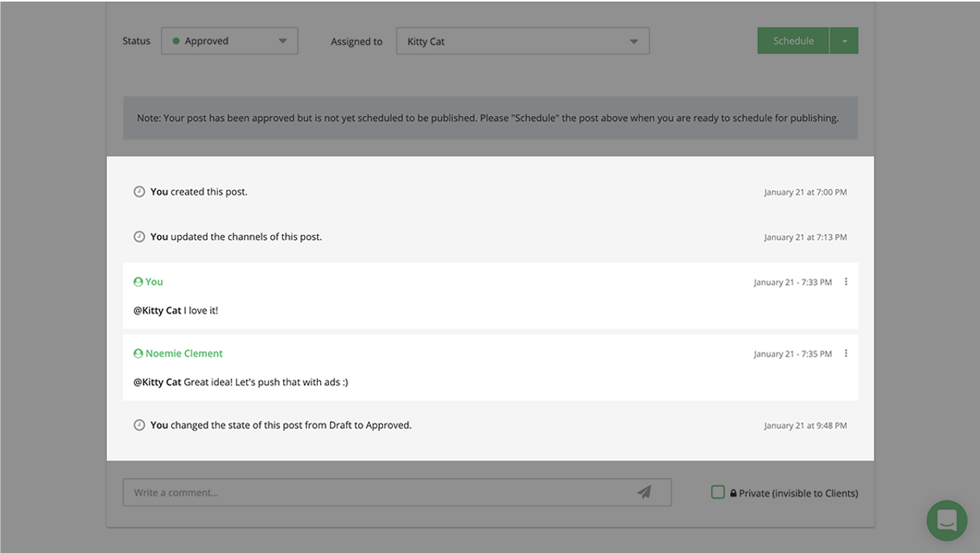This screenshot has height=553, width=980.
Task: Click @Kitty Cat mention in I love it comment
Action: coord(158,310)
